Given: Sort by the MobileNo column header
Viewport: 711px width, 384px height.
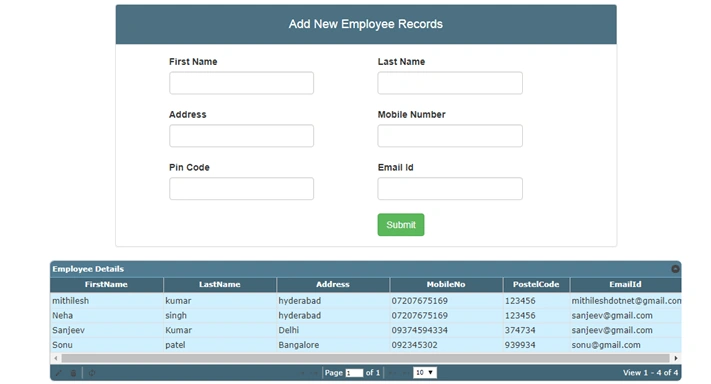Looking at the screenshot, I should 446,285.
